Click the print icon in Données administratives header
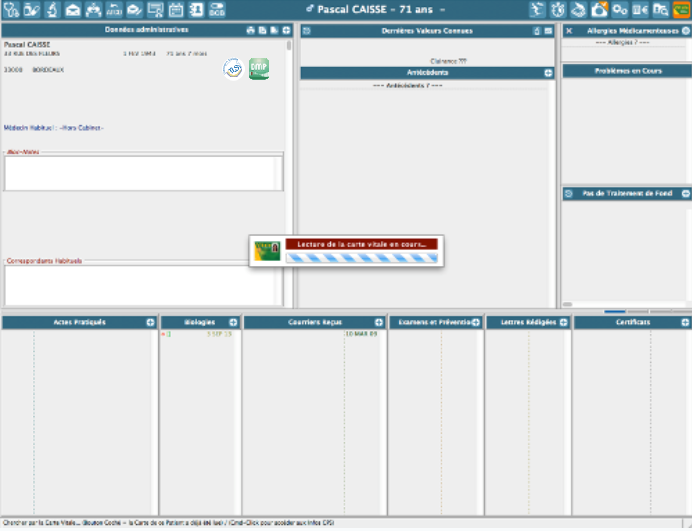The width and height of the screenshot is (692, 531). tap(250, 31)
